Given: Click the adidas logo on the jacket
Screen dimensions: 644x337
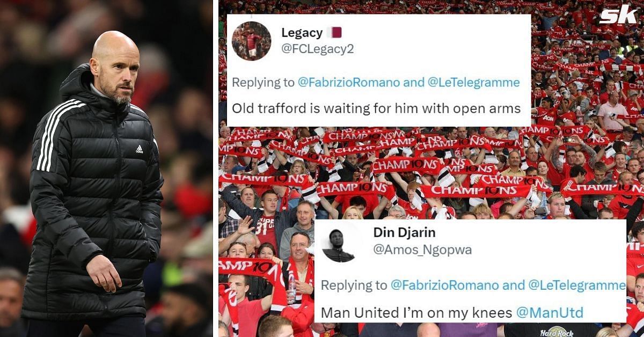Looking at the screenshot, I should 140,149.
